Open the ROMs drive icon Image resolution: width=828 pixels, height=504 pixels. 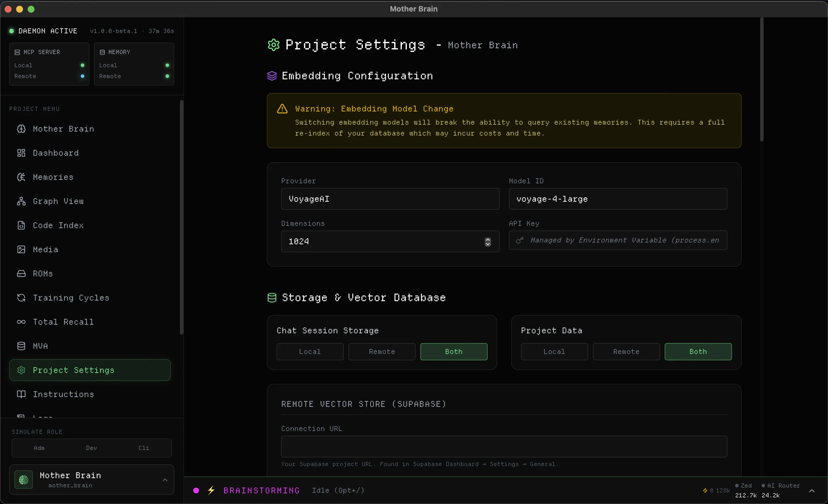point(21,274)
